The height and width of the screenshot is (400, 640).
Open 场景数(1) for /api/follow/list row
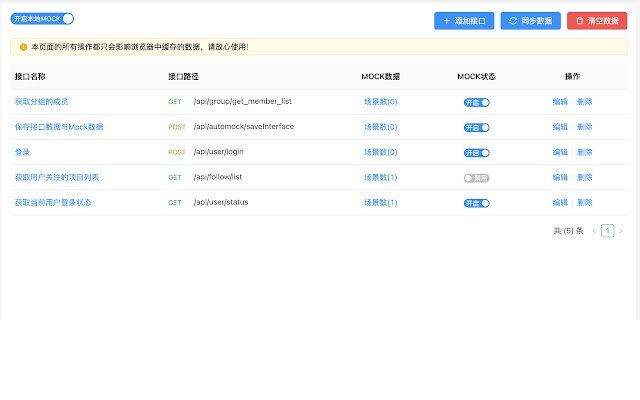pos(380,178)
